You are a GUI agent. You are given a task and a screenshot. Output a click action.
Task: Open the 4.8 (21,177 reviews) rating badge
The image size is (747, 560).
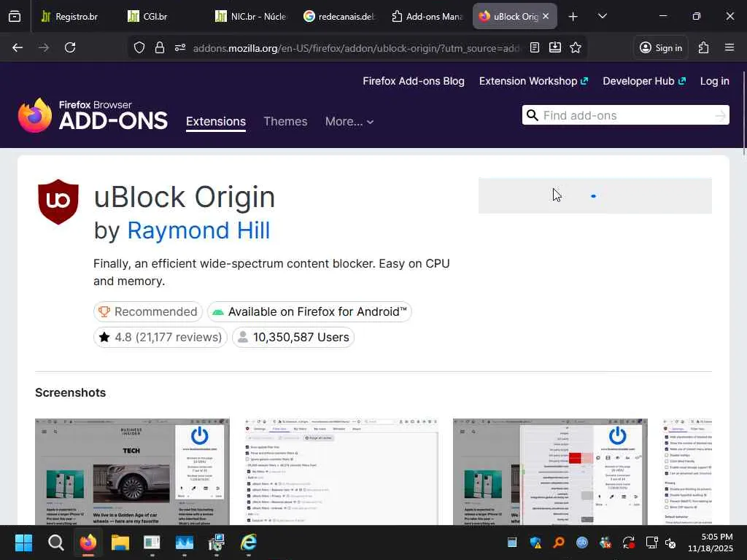click(x=160, y=338)
